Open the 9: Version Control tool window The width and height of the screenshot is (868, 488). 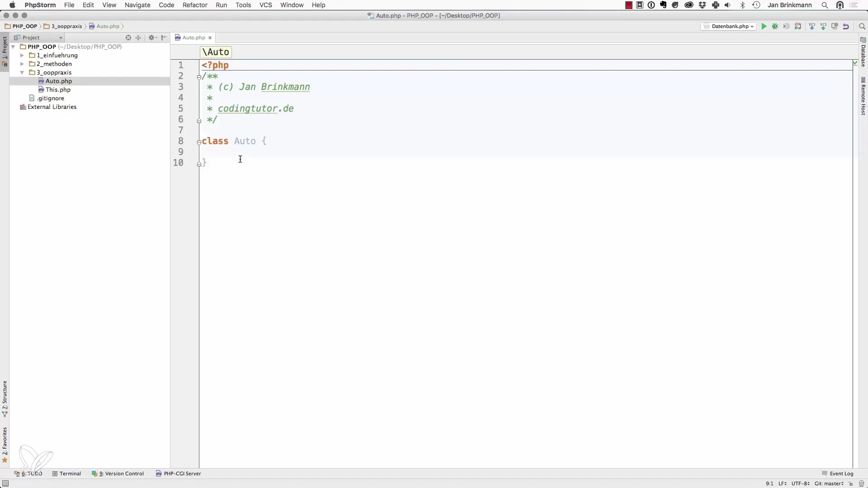pos(118,474)
